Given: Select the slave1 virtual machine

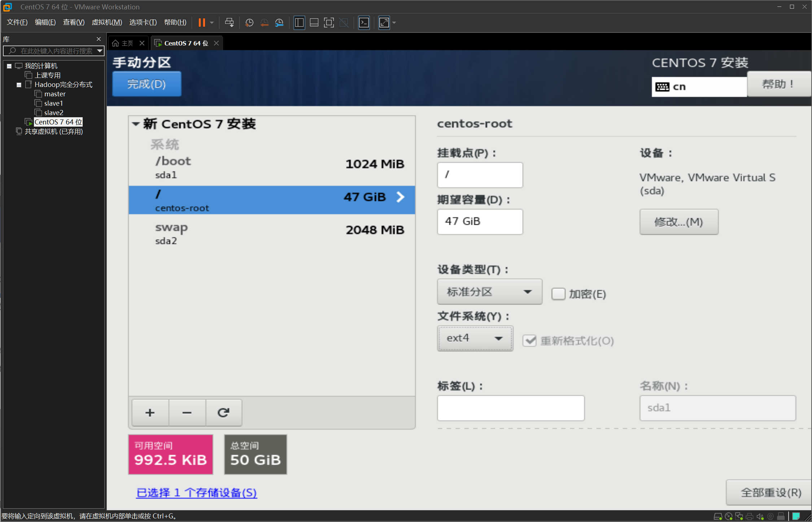Looking at the screenshot, I should coord(49,104).
